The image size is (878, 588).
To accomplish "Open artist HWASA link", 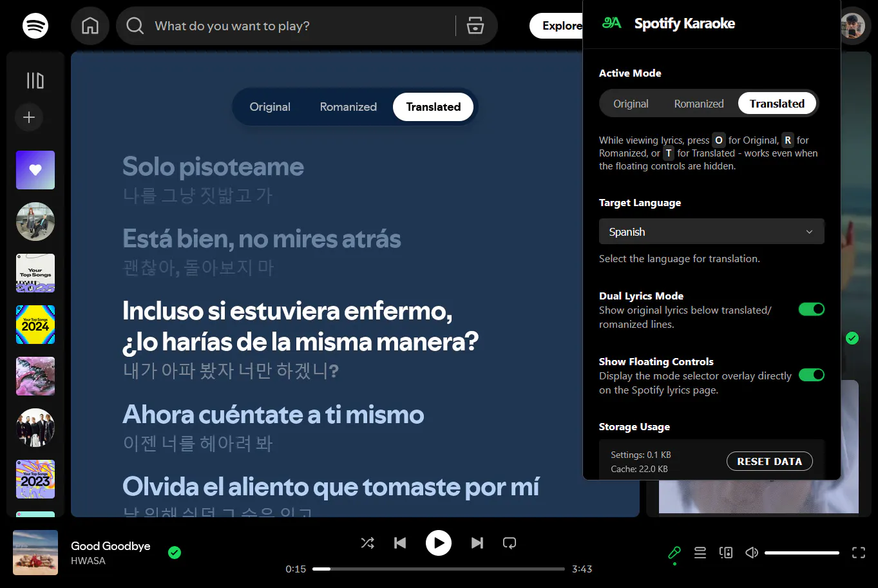I will click(x=88, y=561).
